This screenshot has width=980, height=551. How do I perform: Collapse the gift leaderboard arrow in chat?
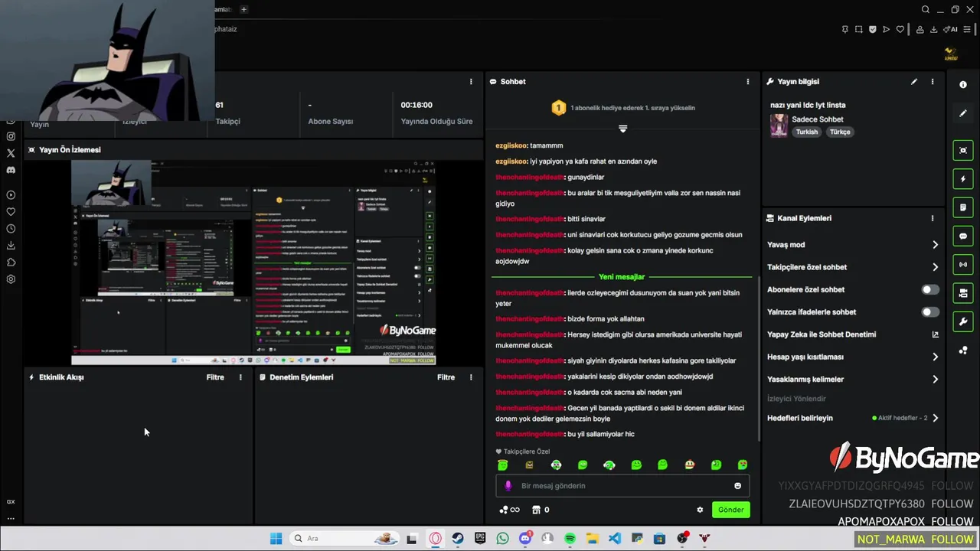[622, 129]
